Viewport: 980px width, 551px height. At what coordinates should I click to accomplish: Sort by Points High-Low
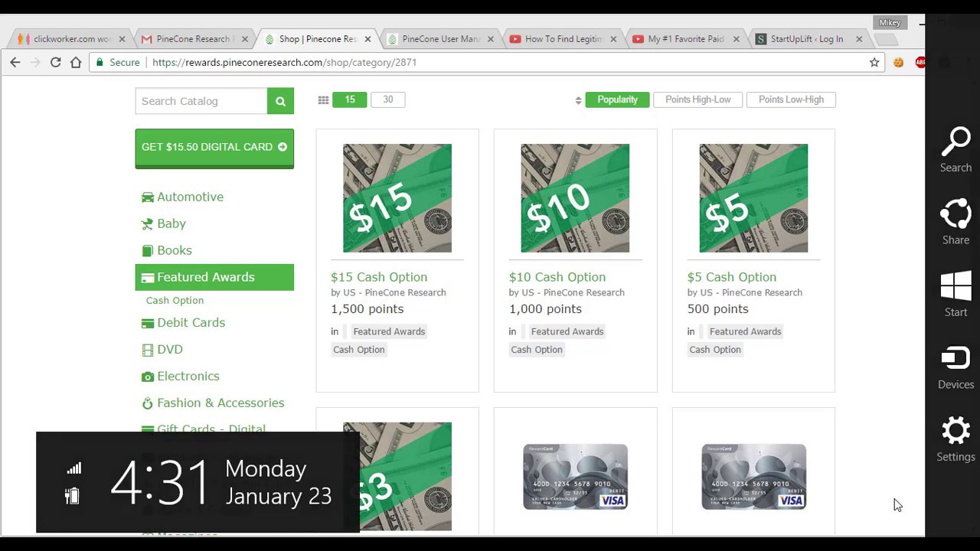point(698,99)
